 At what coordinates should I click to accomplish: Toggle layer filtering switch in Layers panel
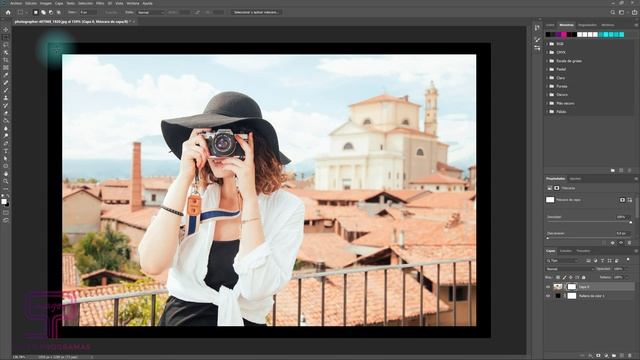click(628, 260)
